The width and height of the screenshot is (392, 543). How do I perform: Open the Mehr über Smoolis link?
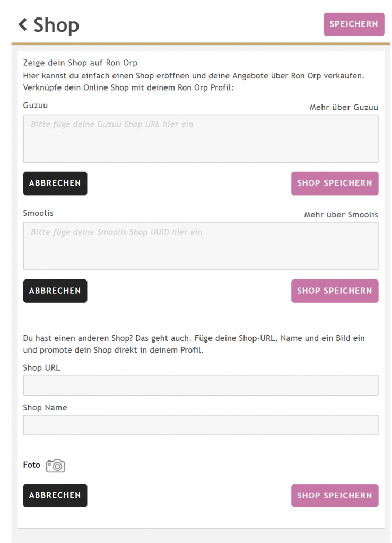[x=341, y=215]
